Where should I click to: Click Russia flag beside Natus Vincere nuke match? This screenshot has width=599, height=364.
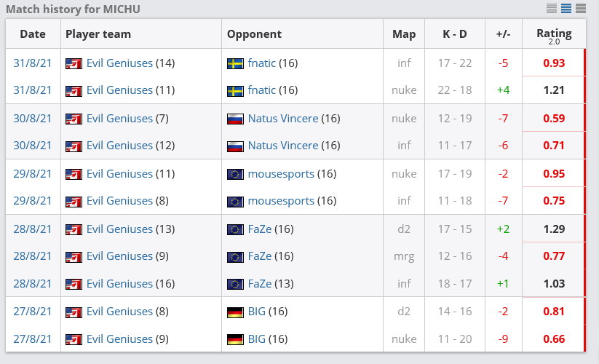[235, 119]
